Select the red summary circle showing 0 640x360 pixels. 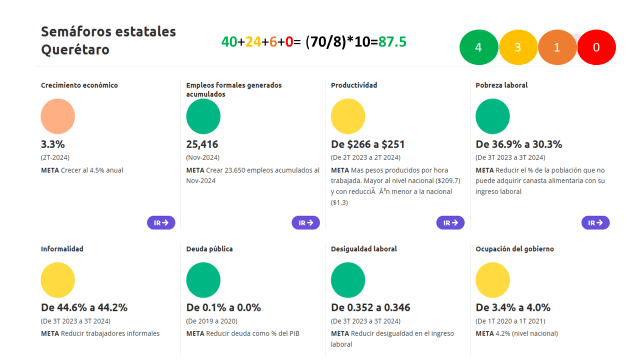pos(596,47)
